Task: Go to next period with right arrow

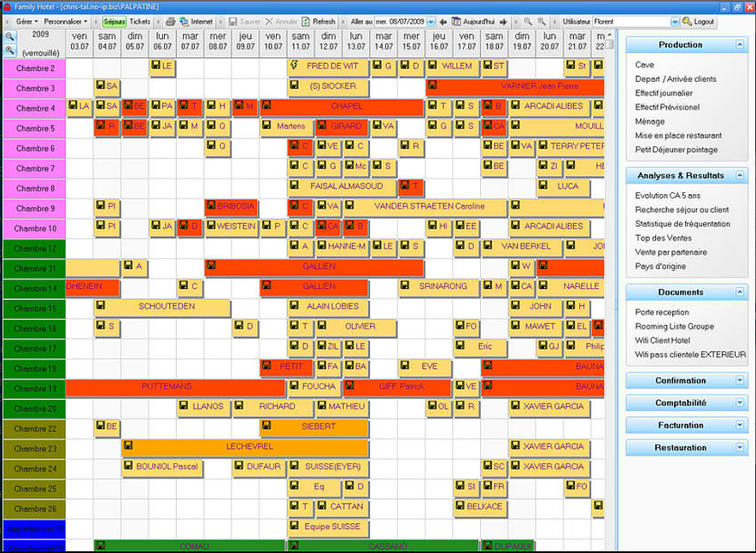Action: pyautogui.click(x=503, y=21)
